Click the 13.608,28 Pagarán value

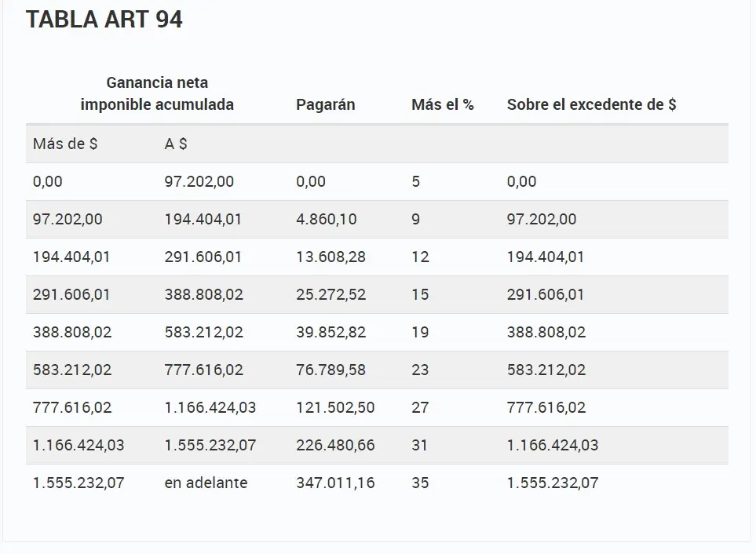click(x=331, y=257)
